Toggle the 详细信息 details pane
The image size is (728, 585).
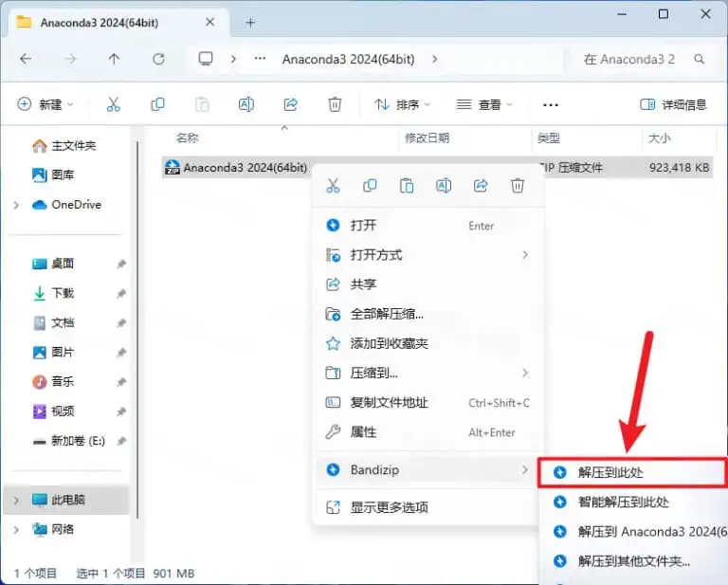pos(673,104)
